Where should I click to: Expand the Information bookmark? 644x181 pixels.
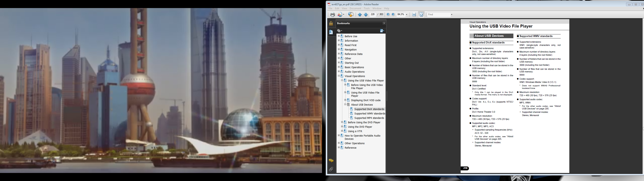tap(339, 40)
